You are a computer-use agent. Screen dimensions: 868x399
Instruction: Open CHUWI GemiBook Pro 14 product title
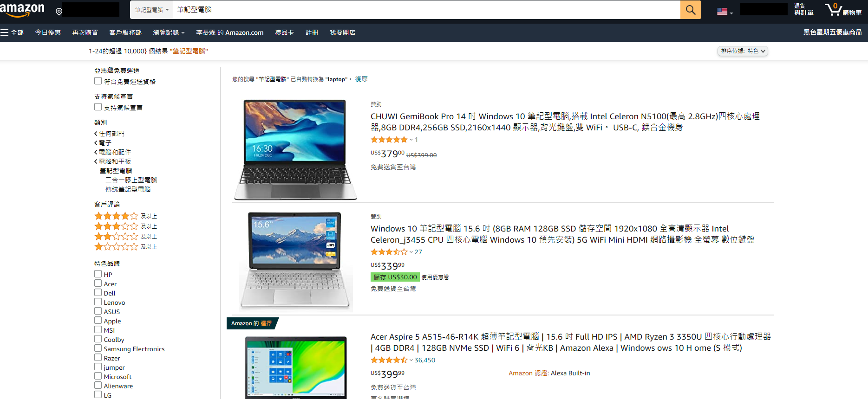(x=565, y=122)
